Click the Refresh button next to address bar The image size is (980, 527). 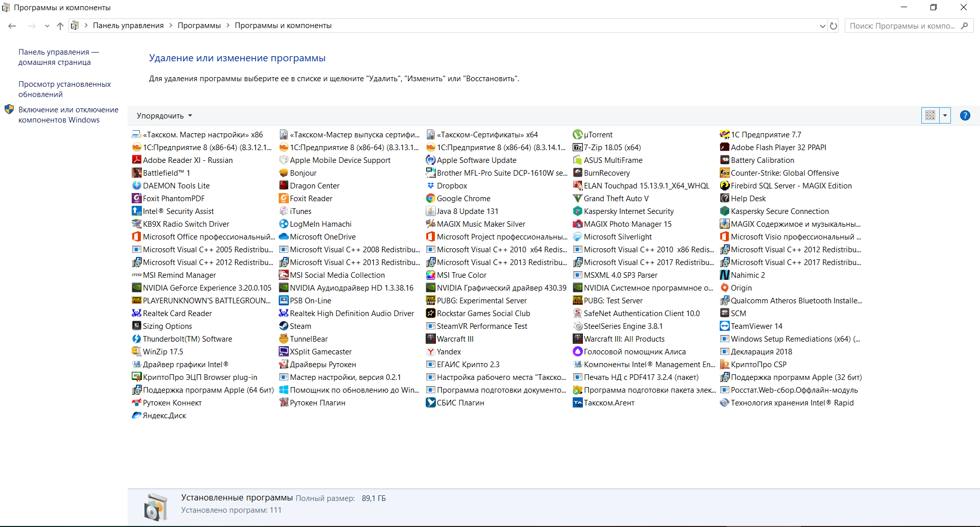click(834, 26)
